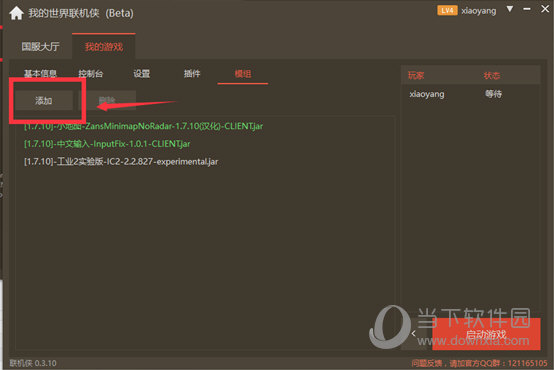Screen dimensions: 554x370
Task: Select the InputFix-1.0.1-CLIENT.jar mod entry
Action: (x=107, y=144)
